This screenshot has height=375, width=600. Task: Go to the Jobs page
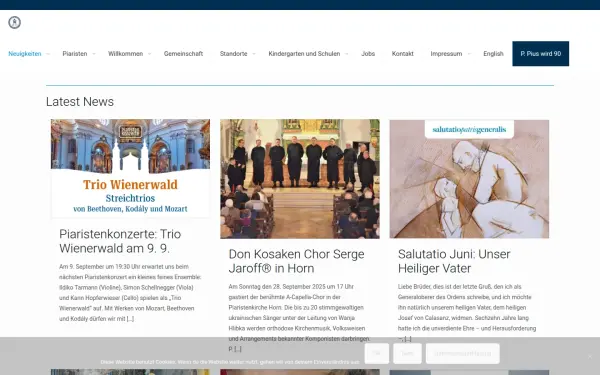[368, 54]
